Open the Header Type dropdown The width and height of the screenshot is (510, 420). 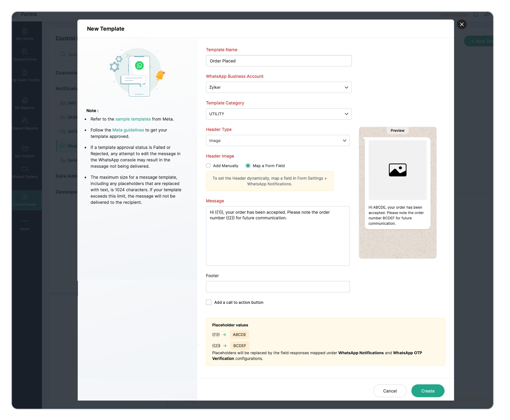pyautogui.click(x=278, y=140)
